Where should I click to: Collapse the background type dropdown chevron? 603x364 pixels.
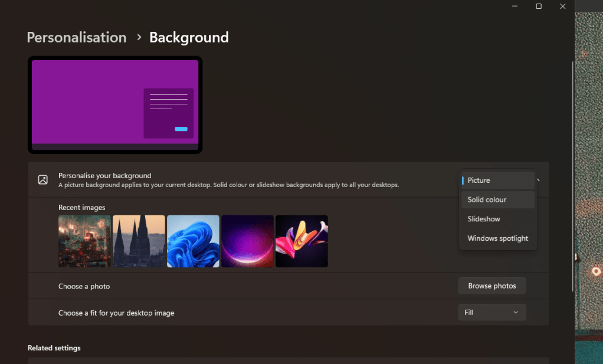pyautogui.click(x=538, y=180)
